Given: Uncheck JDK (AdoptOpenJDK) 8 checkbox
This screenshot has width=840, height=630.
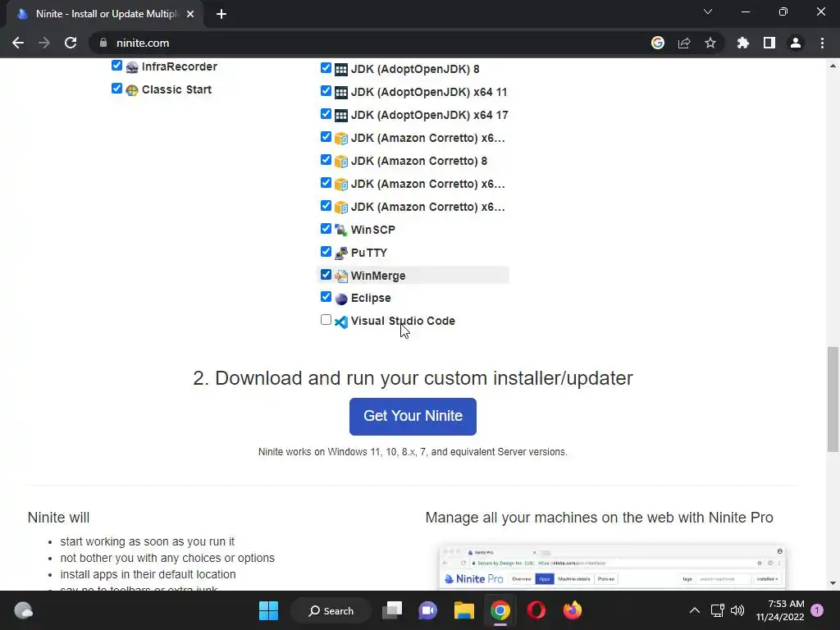Looking at the screenshot, I should [326, 68].
